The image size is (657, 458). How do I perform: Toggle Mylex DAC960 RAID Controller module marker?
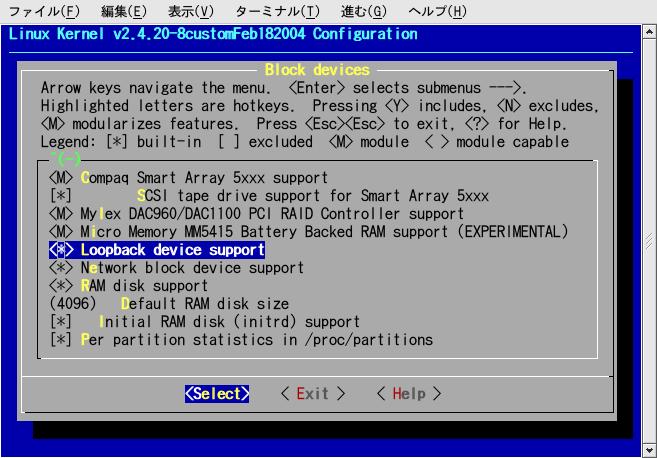tap(61, 214)
